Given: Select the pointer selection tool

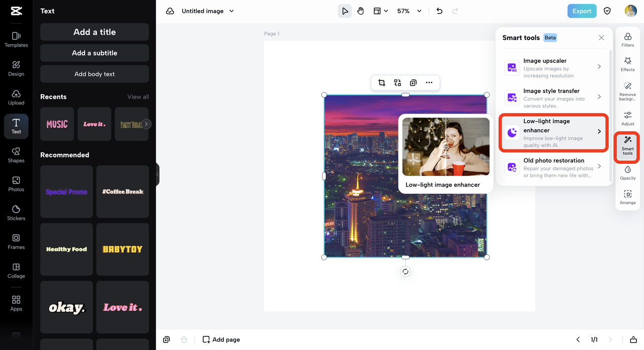Looking at the screenshot, I should (x=345, y=11).
